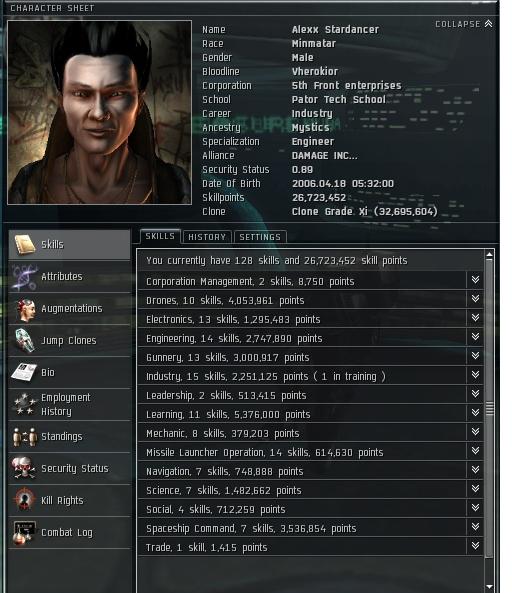Screen dimensions: 512x593
Task: Open the Augmentations head icon
Action: coord(25,309)
